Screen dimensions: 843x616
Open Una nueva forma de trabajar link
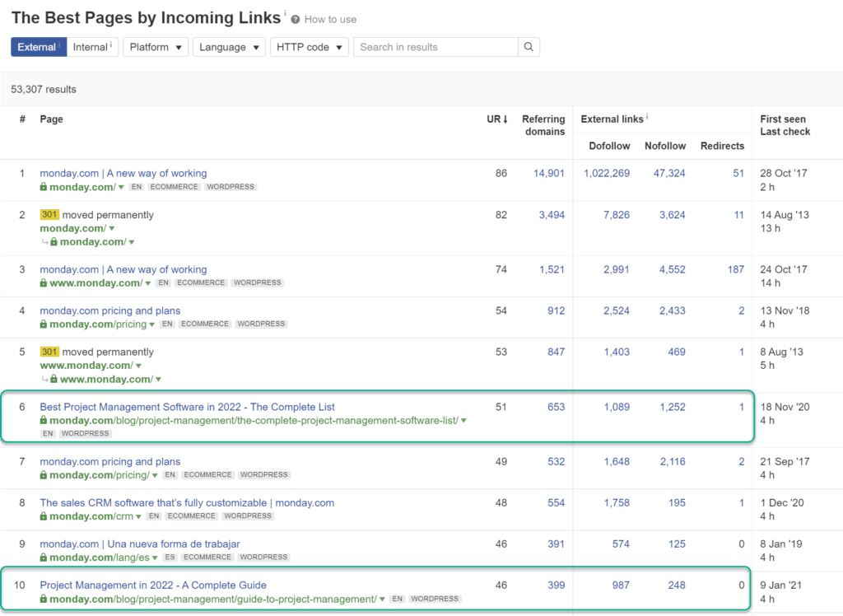140,544
